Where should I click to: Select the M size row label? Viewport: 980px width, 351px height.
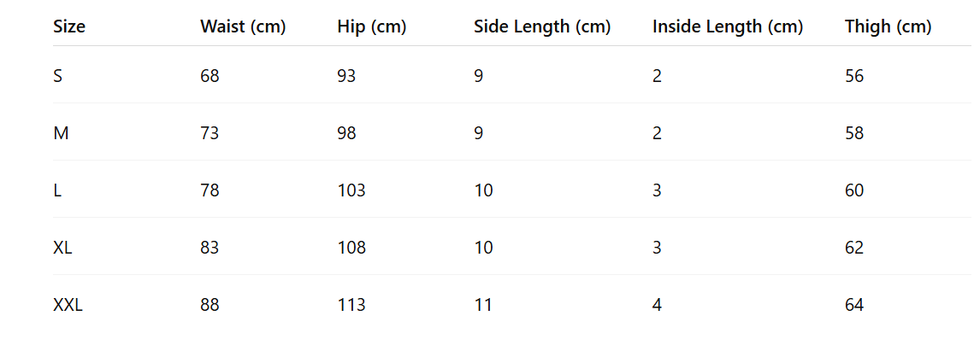click(x=59, y=133)
